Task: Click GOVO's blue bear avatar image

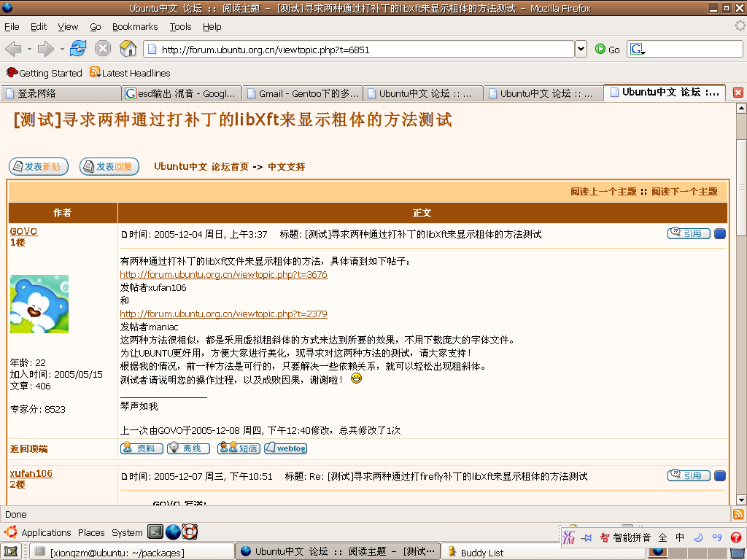Action: 39,304
